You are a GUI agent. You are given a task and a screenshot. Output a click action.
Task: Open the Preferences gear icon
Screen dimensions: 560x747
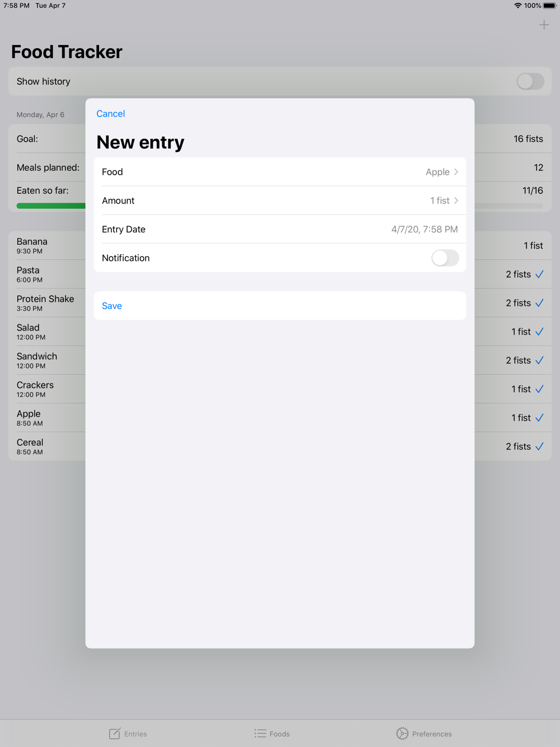click(402, 734)
